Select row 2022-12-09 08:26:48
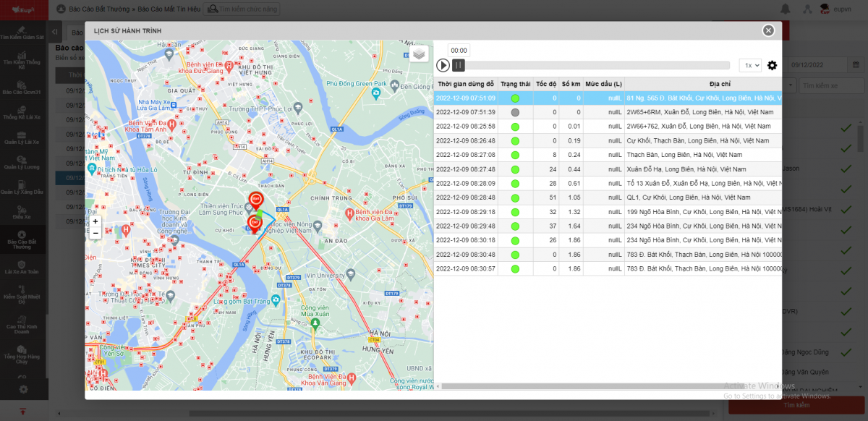 click(608, 141)
